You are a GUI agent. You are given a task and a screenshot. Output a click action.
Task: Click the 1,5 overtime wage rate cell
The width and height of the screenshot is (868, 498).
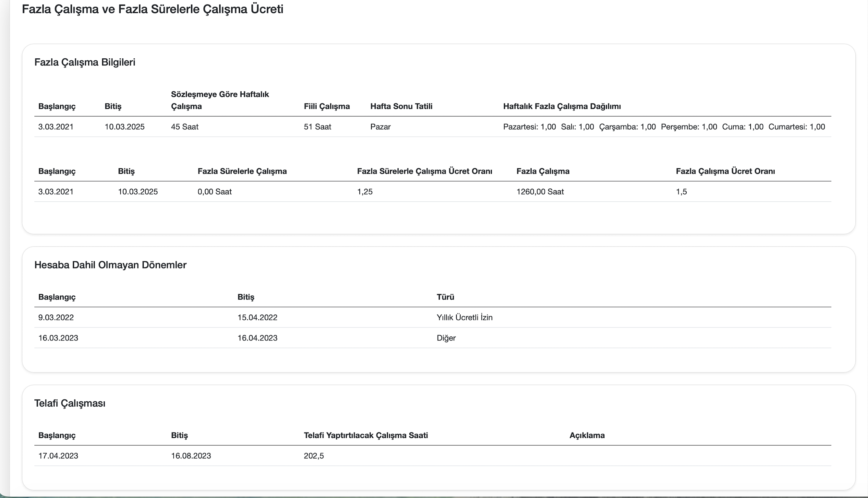point(681,192)
